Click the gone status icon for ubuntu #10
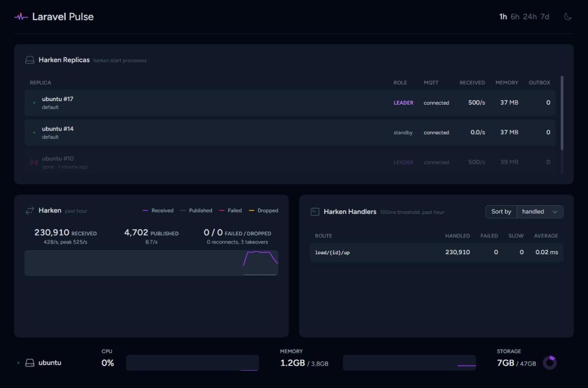The height and width of the screenshot is (388, 588). pyautogui.click(x=34, y=162)
